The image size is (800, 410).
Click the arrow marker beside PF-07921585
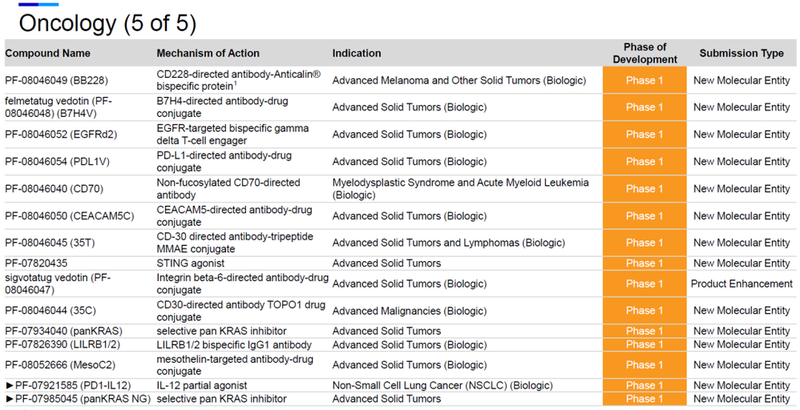(9, 385)
